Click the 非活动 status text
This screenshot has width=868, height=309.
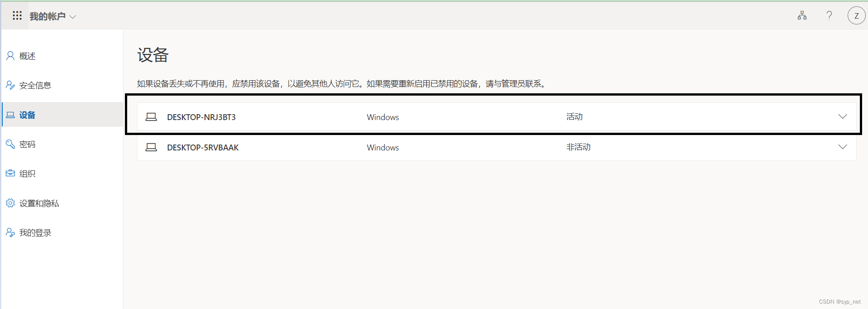tap(578, 147)
